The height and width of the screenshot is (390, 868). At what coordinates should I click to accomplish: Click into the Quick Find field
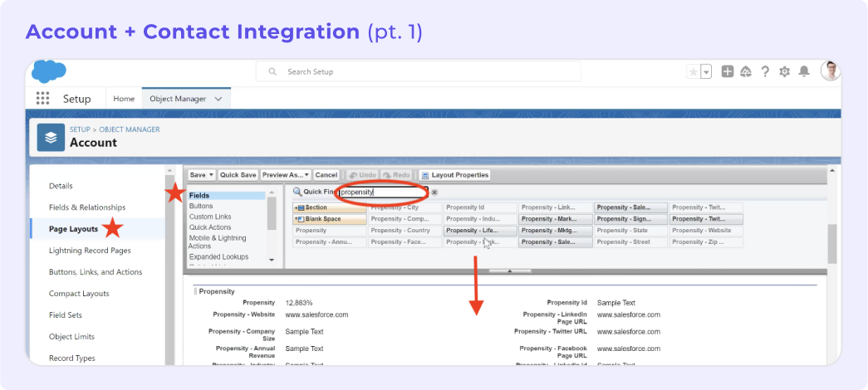coord(383,192)
